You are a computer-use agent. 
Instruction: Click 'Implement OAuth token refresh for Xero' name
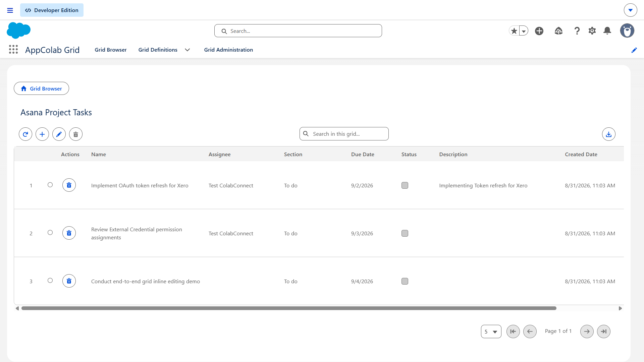(x=140, y=185)
